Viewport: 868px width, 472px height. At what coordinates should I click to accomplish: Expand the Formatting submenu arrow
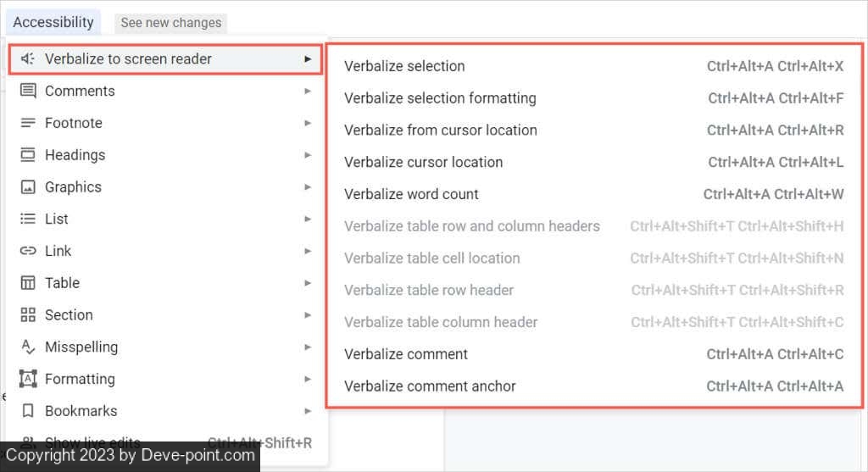pos(308,379)
